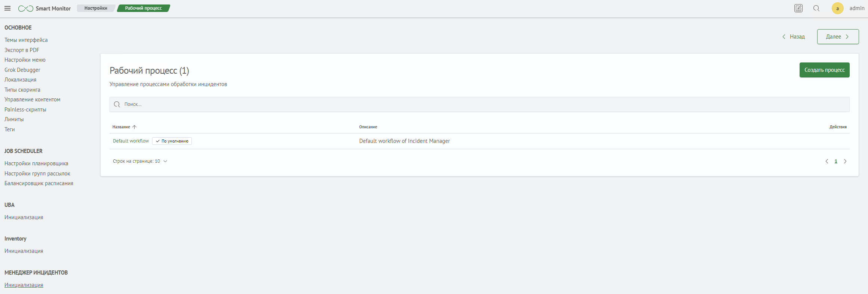Open the hamburger main menu
This screenshot has width=868, height=294.
tap(7, 8)
